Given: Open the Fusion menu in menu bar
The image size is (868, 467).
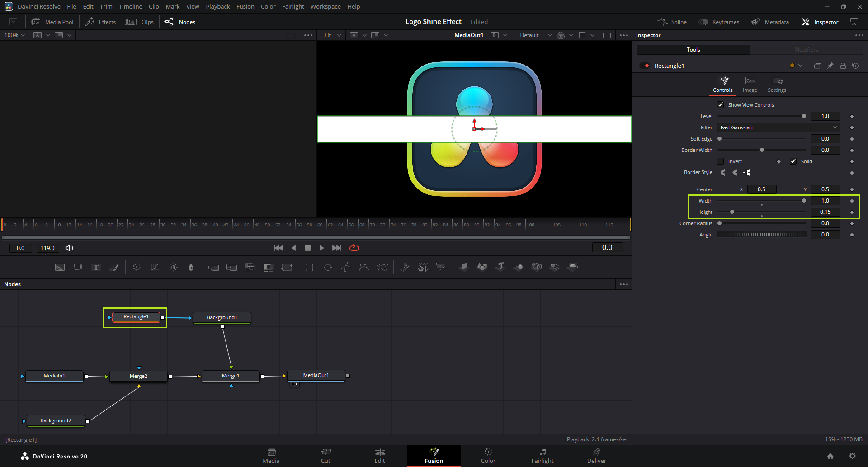Looking at the screenshot, I should (245, 7).
